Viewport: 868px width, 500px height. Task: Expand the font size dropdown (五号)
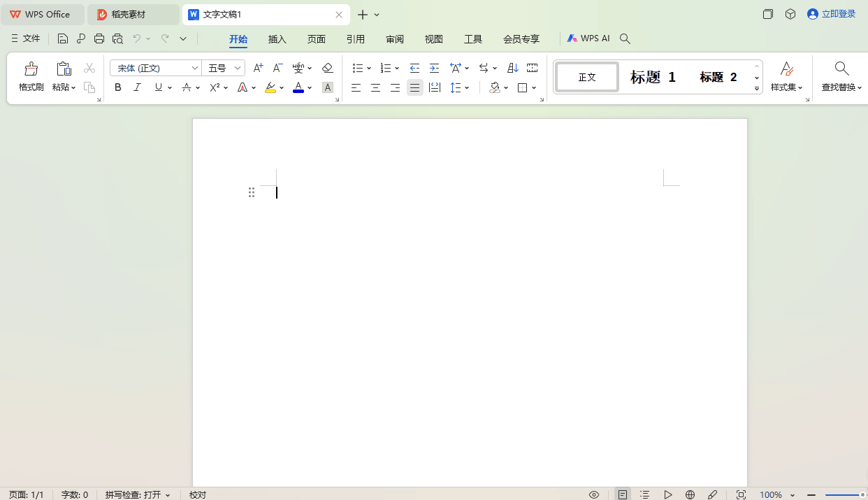(x=238, y=68)
